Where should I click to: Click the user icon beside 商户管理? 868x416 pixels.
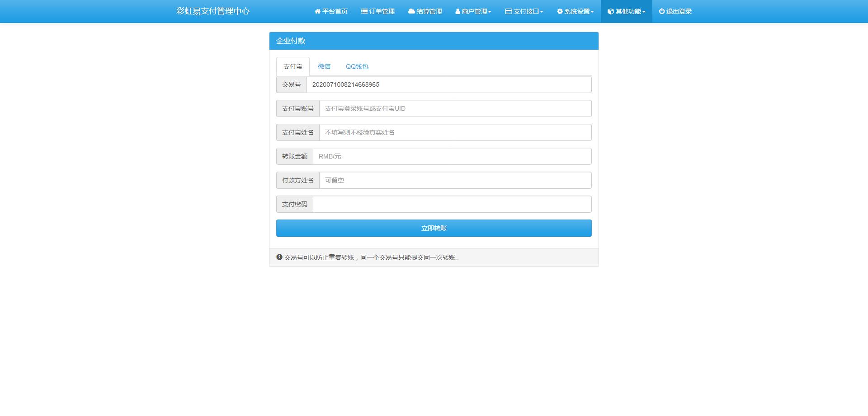(458, 11)
